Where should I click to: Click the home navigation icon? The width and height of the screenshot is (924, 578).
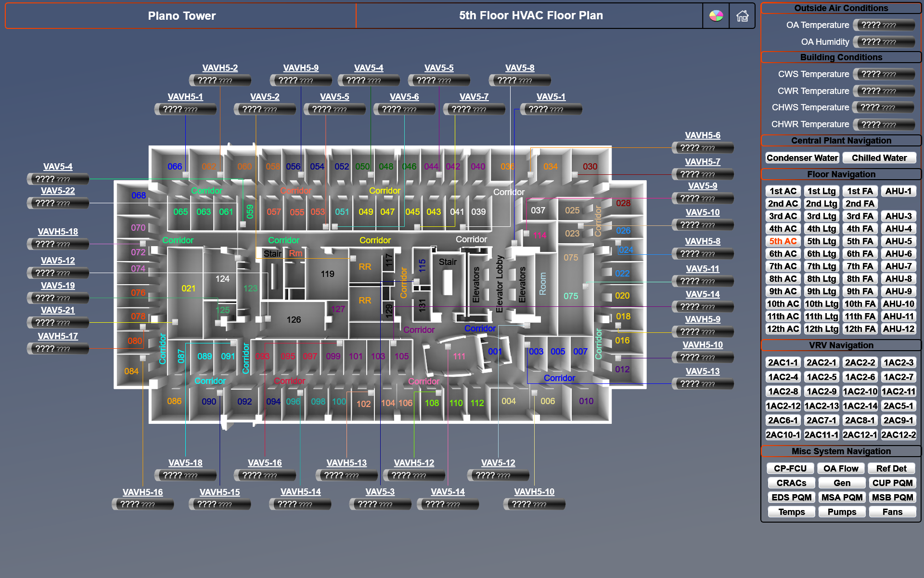tap(742, 15)
